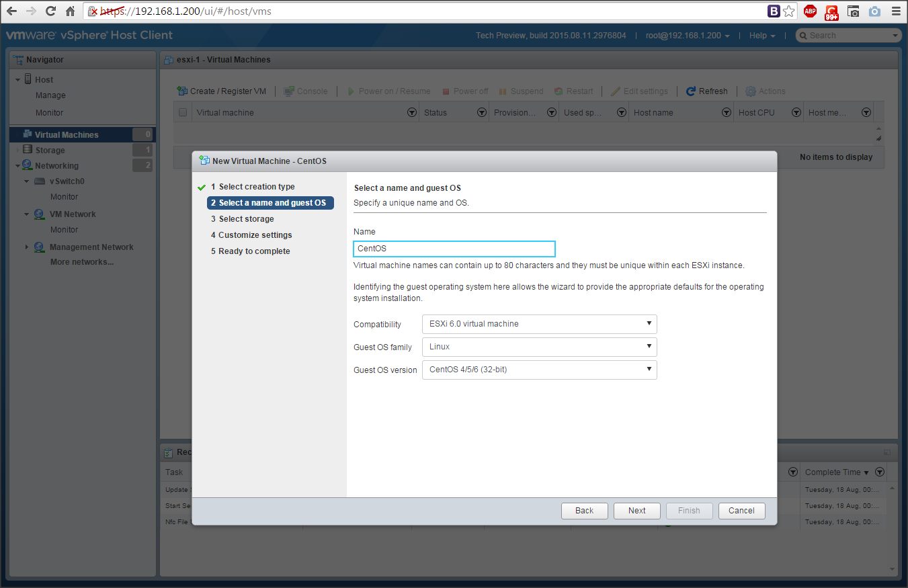Screen dimensions: 908x588
Task: Click the Refresh icon in the VM toolbar
Action: coord(690,91)
